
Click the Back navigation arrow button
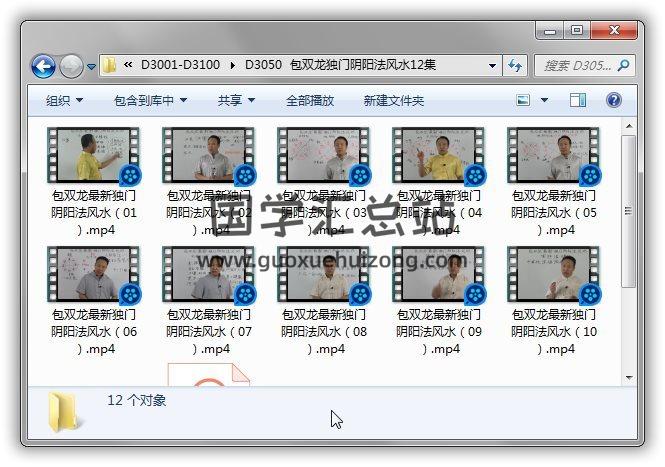(x=43, y=67)
